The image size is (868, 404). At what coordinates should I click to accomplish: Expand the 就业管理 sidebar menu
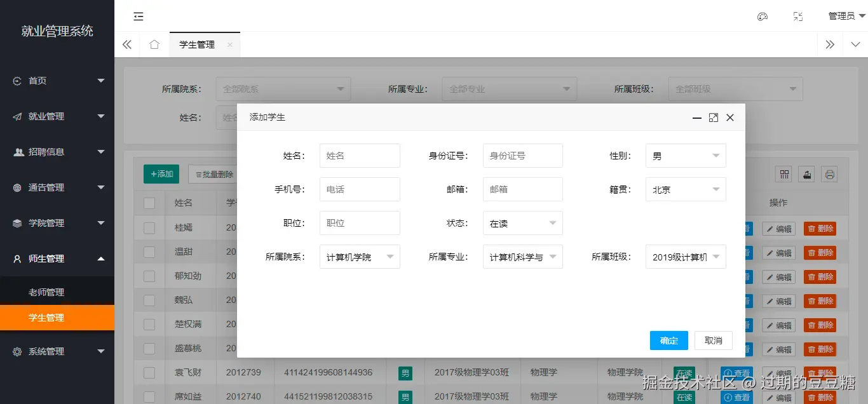pos(57,116)
